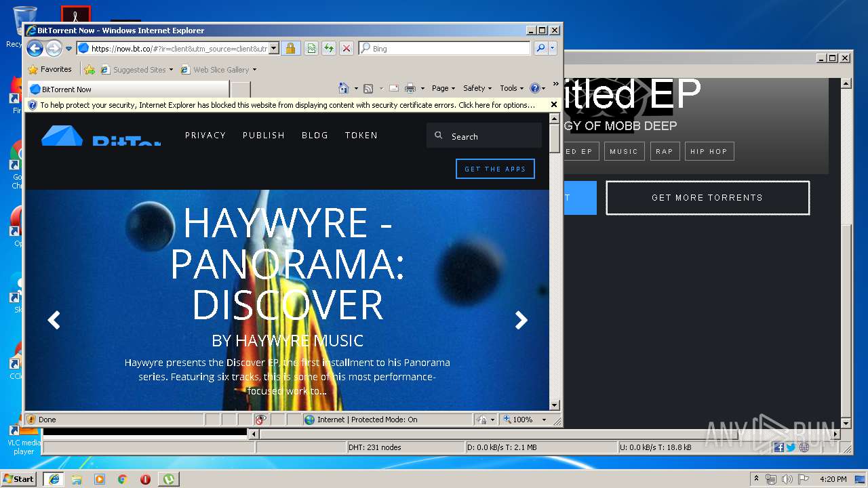The image size is (868, 488).
Task: Click the RSS feeds icon
Action: [x=368, y=88]
